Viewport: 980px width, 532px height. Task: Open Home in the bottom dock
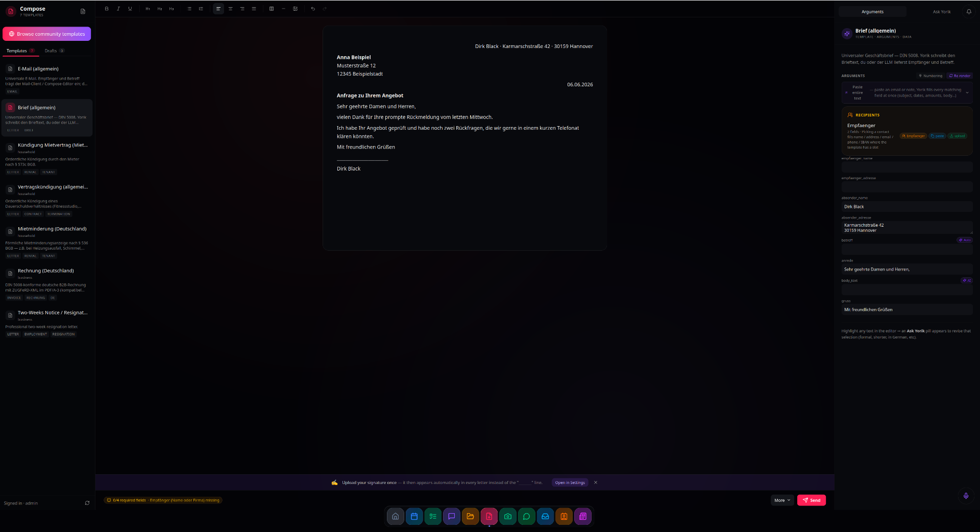(x=396, y=516)
